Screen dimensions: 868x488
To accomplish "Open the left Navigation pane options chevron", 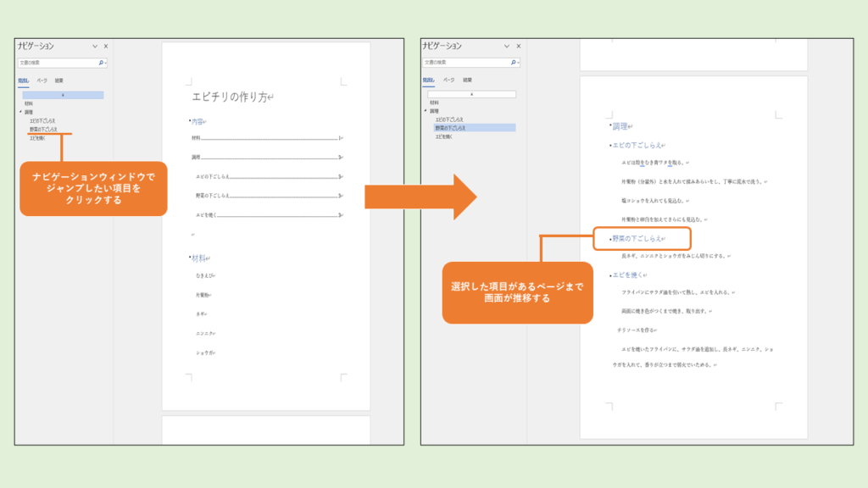I will pyautogui.click(x=95, y=47).
